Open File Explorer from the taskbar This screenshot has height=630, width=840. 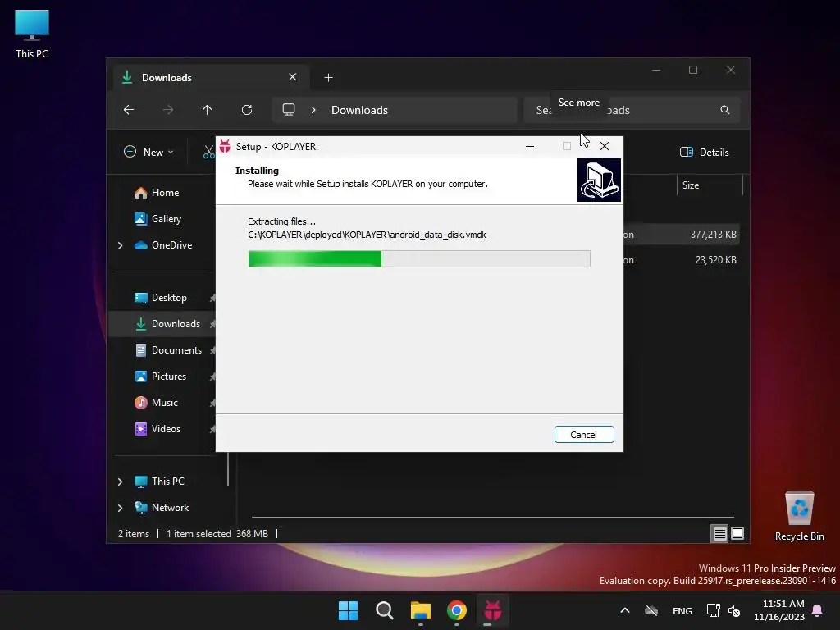click(421, 610)
